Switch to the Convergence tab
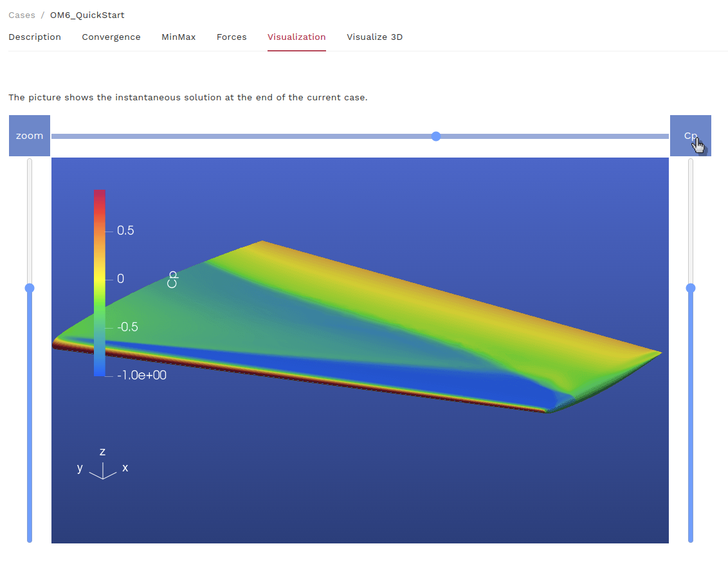728x564 pixels. [x=111, y=37]
